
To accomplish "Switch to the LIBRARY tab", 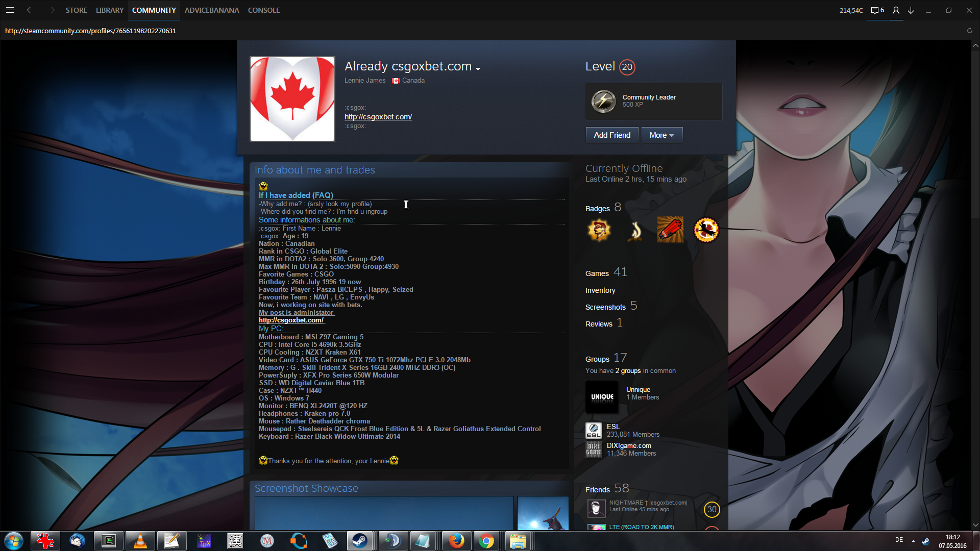I will coord(110,10).
